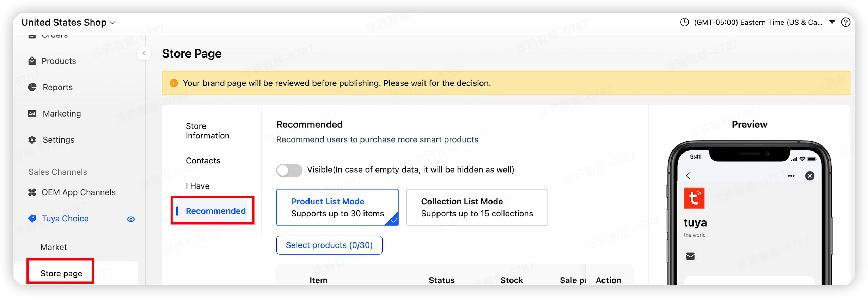Click the Store Page heading
This screenshot has height=298, width=868.
[x=192, y=54]
